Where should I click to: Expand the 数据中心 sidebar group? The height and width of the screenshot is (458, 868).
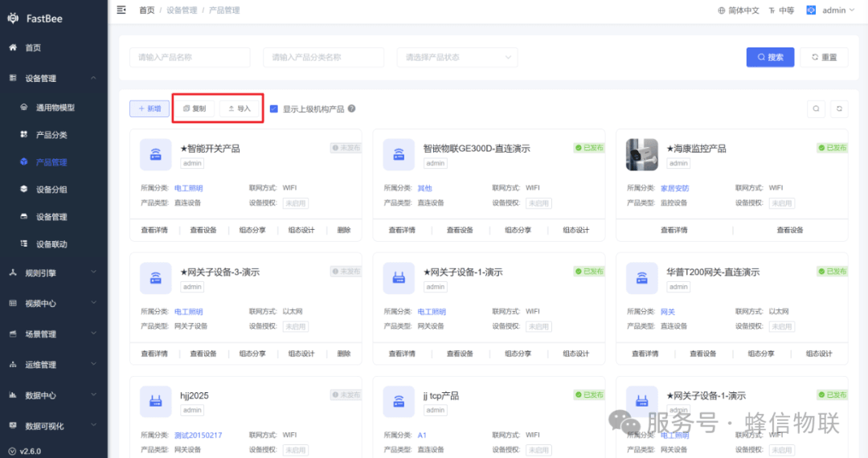click(x=54, y=395)
